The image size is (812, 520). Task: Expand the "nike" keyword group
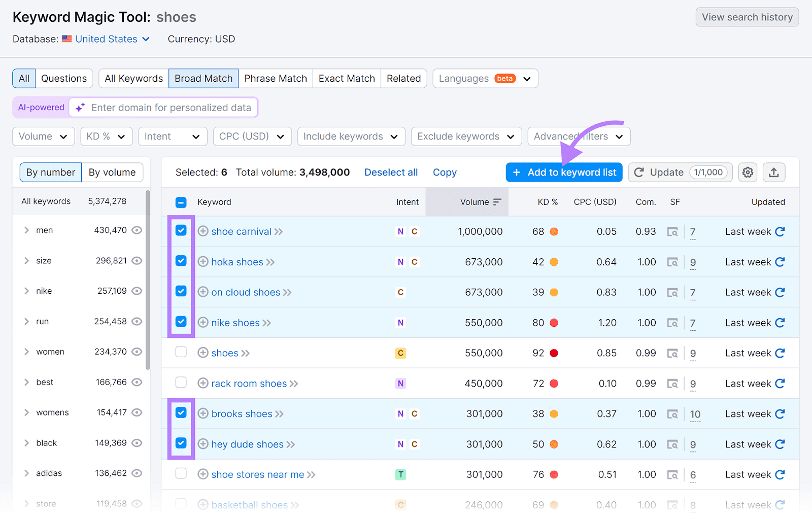(x=27, y=291)
